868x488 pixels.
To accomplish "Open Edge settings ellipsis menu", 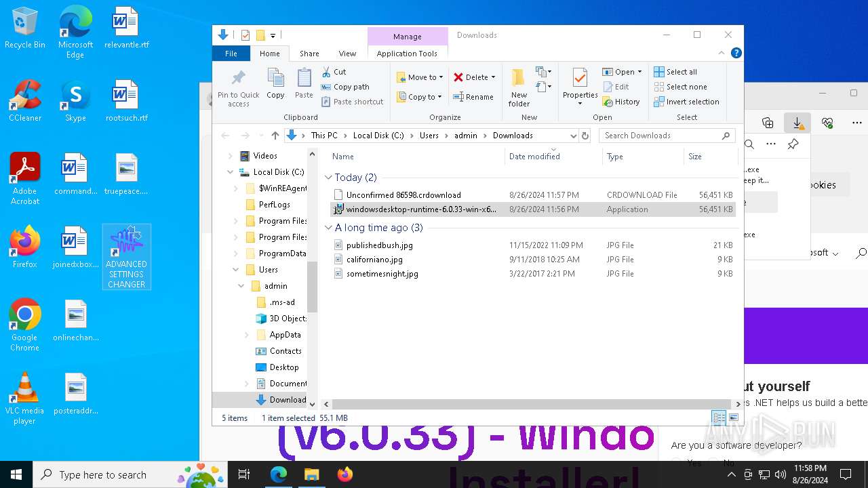I will [x=856, y=123].
